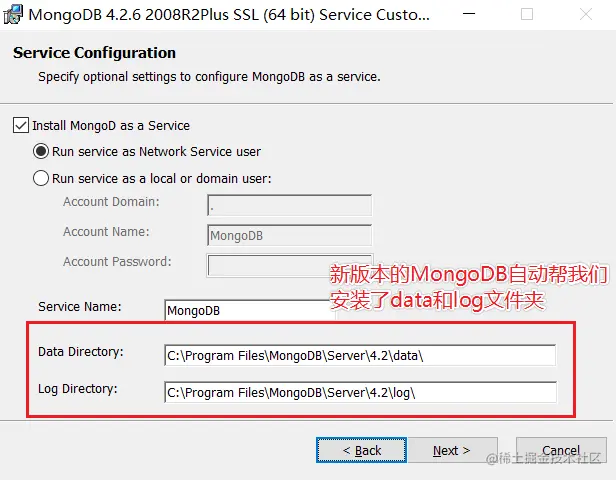Click the Service Name label

[x=80, y=306]
